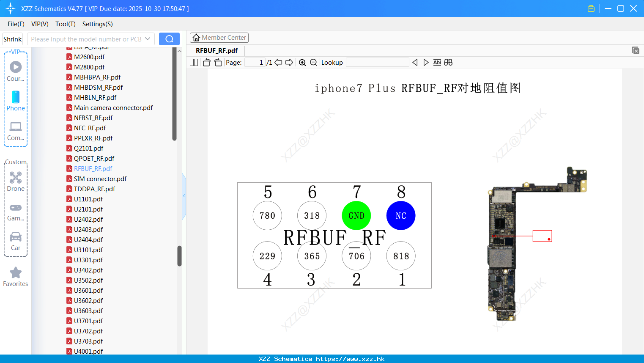The height and width of the screenshot is (363, 644).
Task: Open the VIP(V) menu
Action: tap(40, 24)
